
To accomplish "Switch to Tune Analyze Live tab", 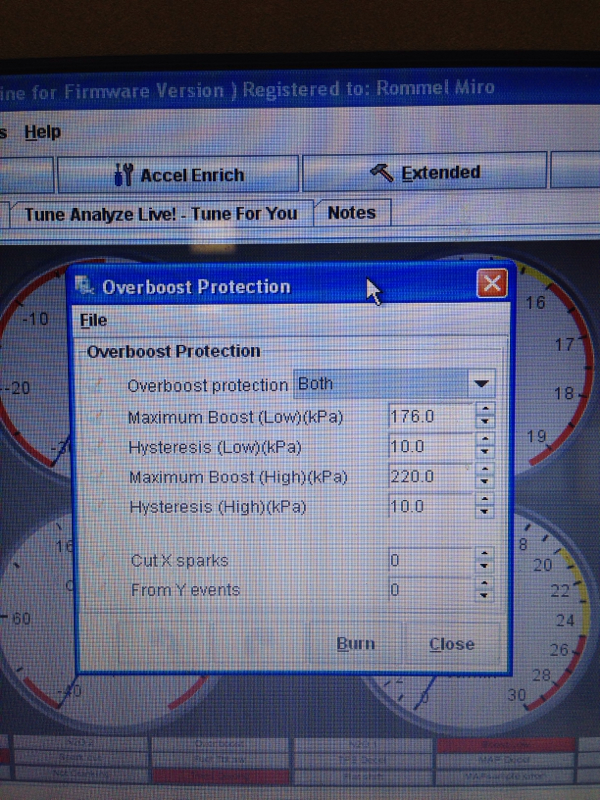I will coord(161,213).
